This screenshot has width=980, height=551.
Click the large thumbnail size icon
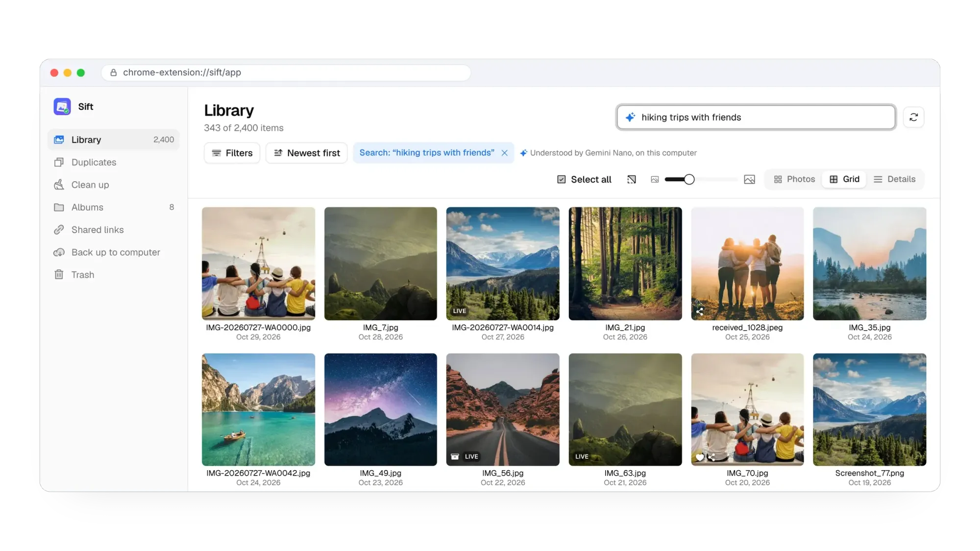click(x=749, y=179)
